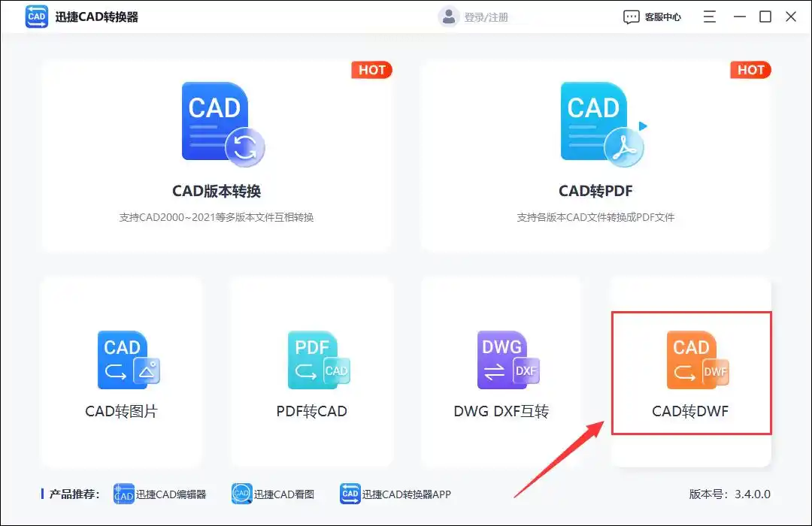Open the hamburger menu icon
The height and width of the screenshot is (526, 812).
710,17
